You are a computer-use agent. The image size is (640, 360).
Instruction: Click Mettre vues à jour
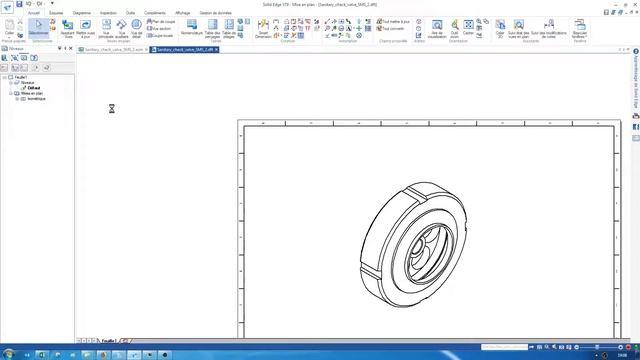pos(85,29)
